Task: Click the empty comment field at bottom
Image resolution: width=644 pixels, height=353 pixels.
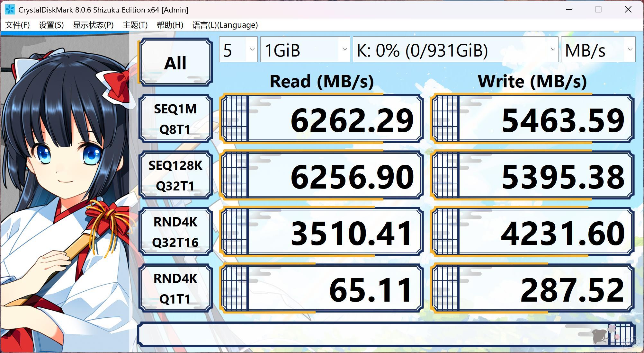Action: click(386, 335)
